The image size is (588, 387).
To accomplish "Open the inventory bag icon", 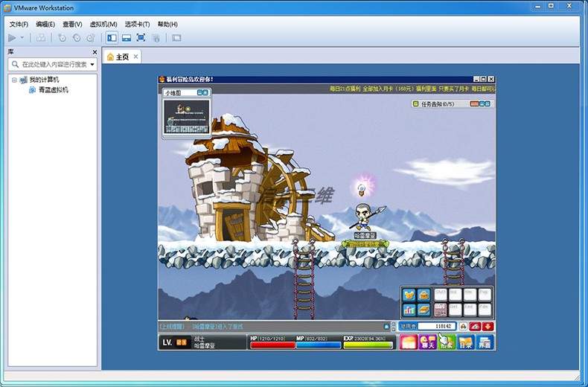I will [x=424, y=295].
